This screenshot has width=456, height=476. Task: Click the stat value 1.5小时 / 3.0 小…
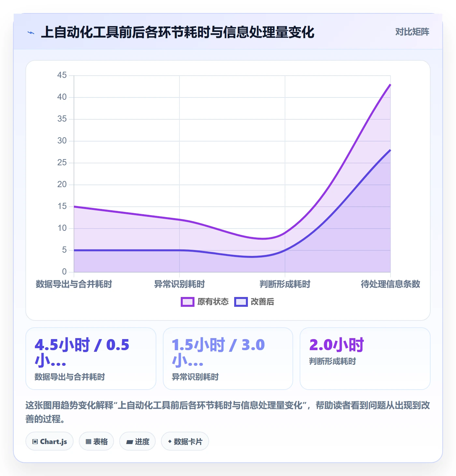[218, 353]
